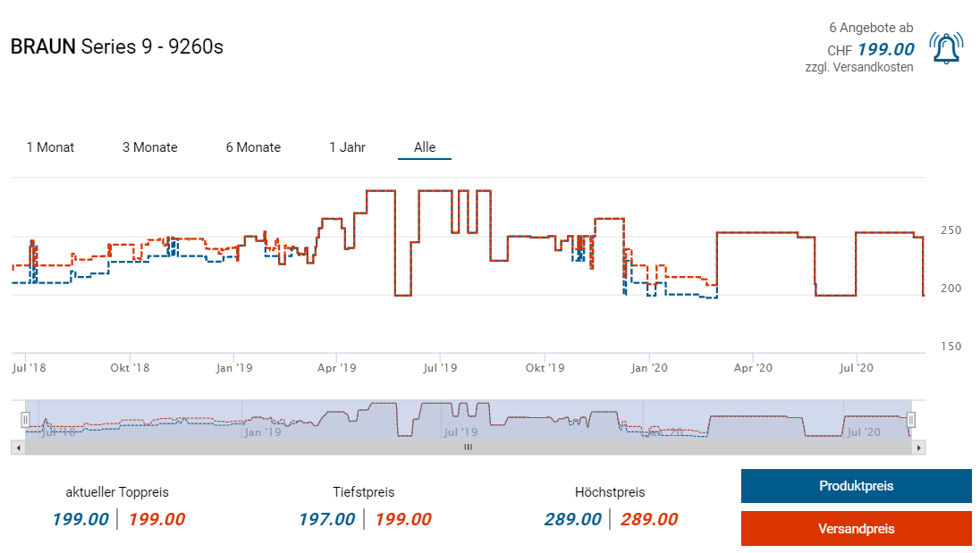Screen dimensions: 980x553
Task: Toggle the Versandpreis series
Action: click(856, 528)
